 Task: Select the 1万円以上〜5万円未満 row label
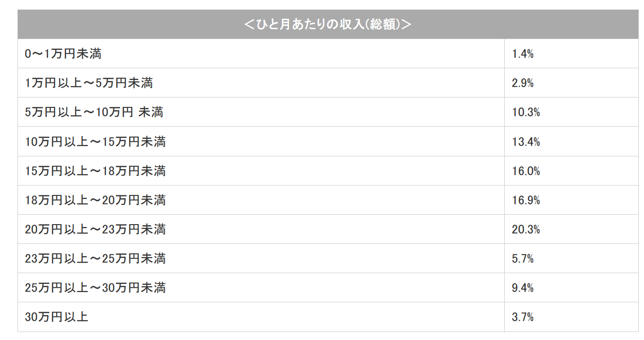point(89,83)
